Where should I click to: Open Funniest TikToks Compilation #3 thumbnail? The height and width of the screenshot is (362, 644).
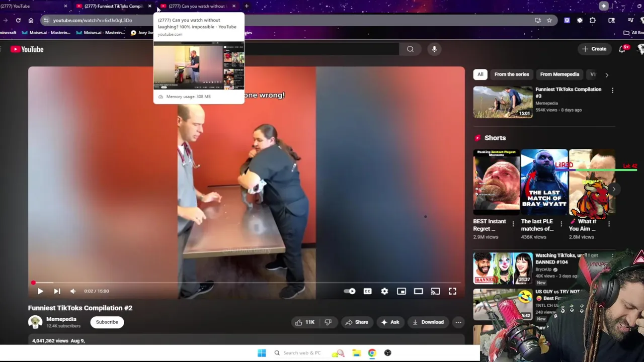[x=503, y=102]
